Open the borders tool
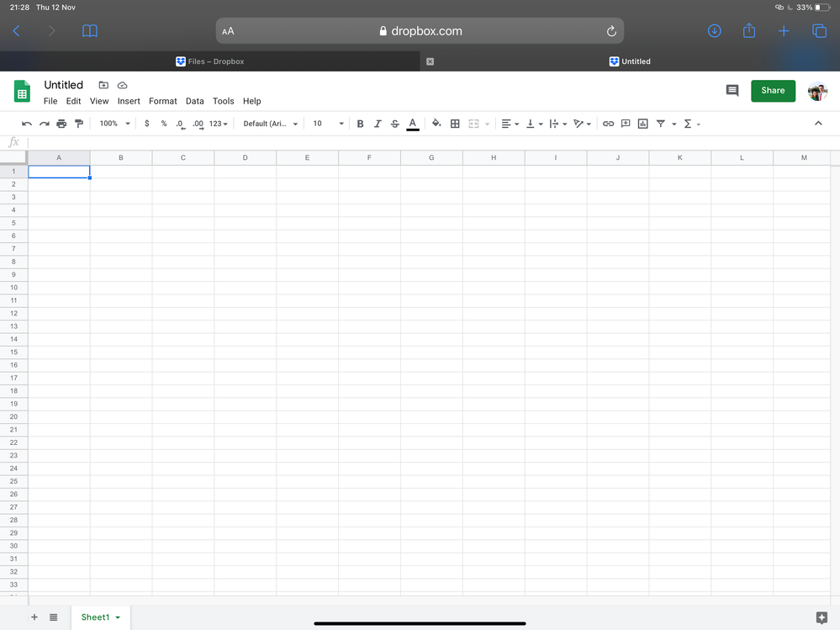The image size is (840, 630). pyautogui.click(x=455, y=124)
